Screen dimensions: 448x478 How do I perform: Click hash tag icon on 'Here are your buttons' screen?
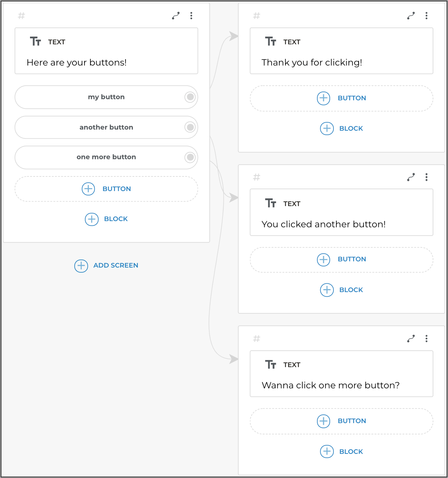[22, 16]
